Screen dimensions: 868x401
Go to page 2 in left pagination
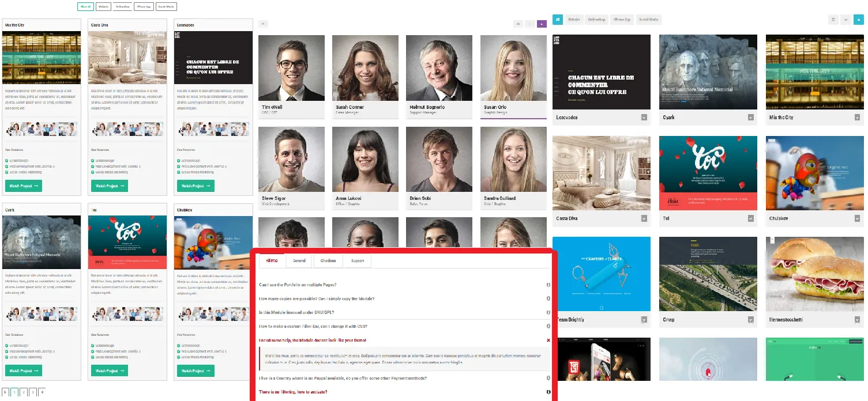pos(24,392)
